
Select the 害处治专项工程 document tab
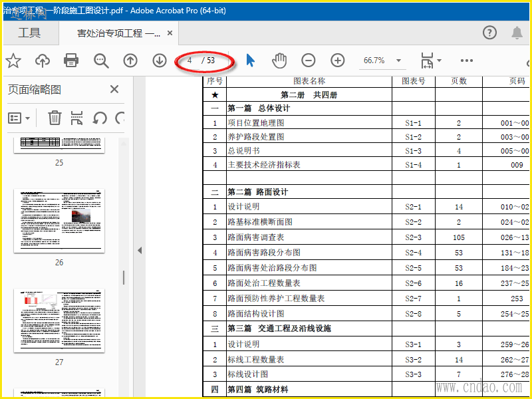[119, 33]
